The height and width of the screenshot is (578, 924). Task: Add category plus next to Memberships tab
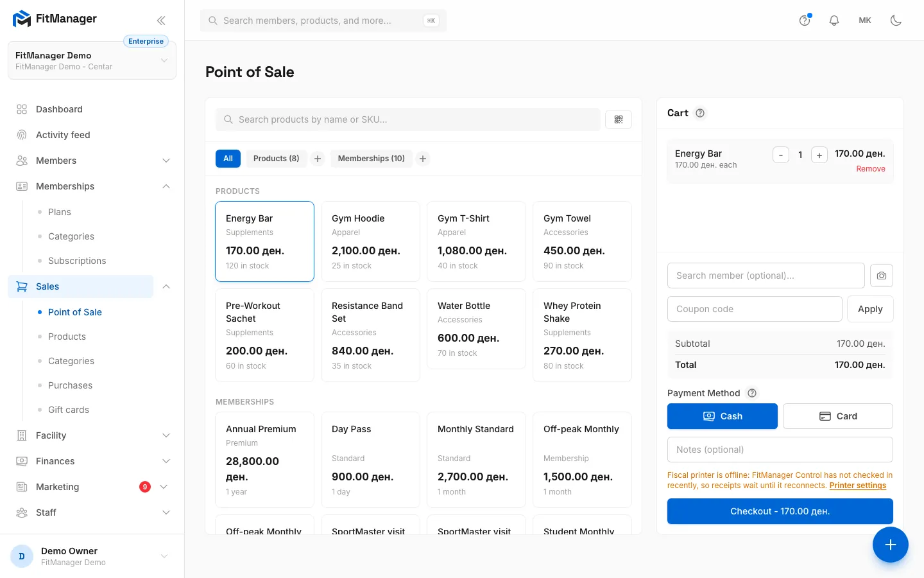(x=422, y=159)
